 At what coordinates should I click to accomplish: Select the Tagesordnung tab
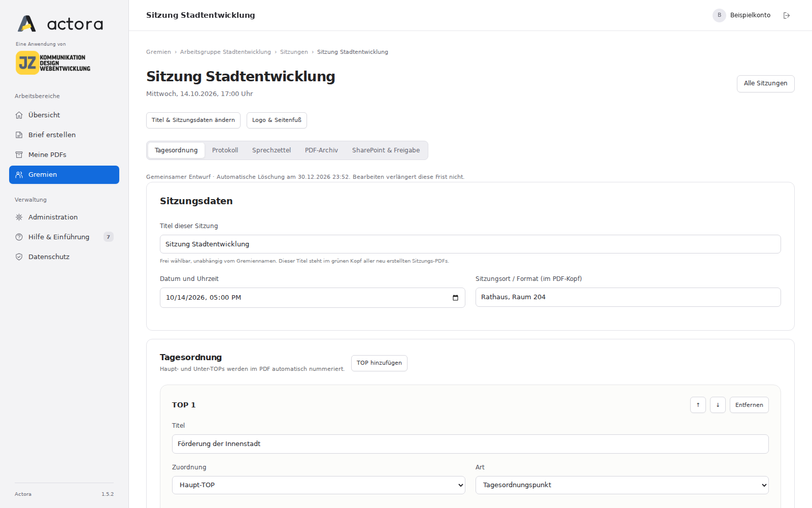(176, 150)
